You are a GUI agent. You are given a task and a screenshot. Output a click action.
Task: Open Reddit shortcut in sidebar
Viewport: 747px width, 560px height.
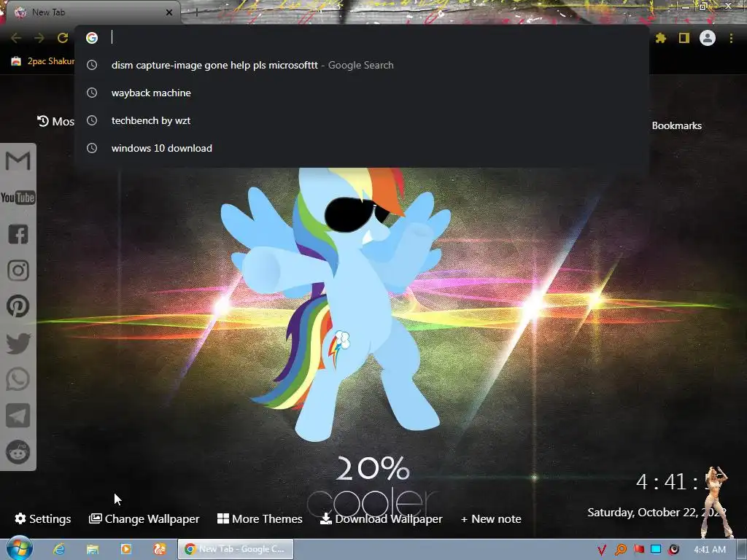18,452
